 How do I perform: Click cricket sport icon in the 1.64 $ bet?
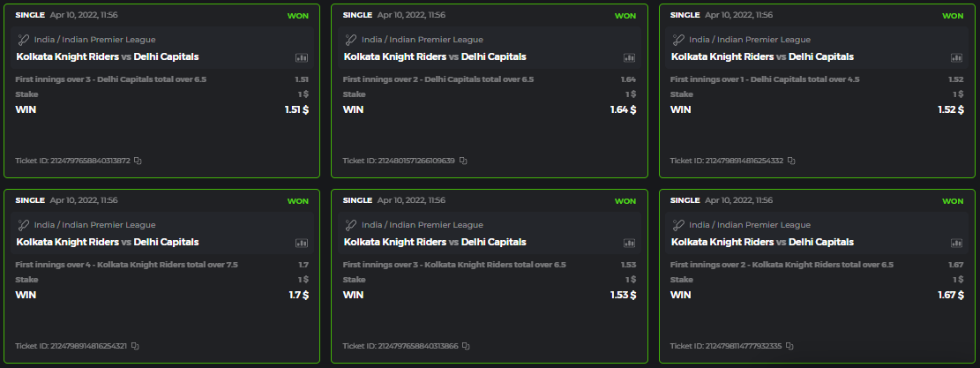[351, 40]
